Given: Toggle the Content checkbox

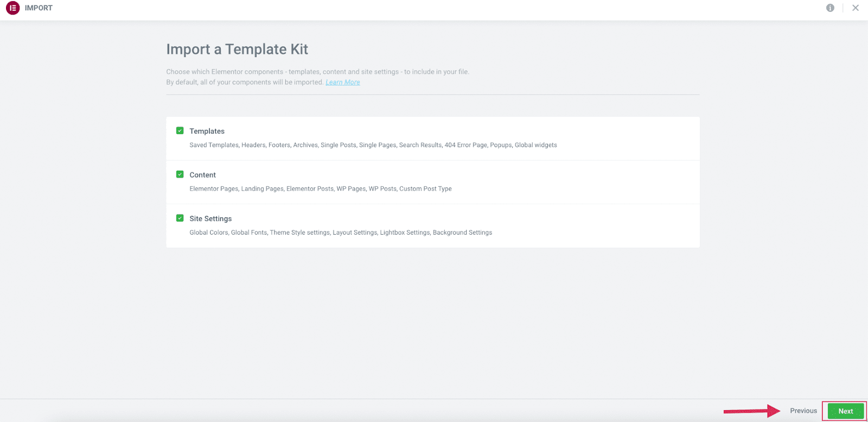Looking at the screenshot, I should click(x=180, y=174).
